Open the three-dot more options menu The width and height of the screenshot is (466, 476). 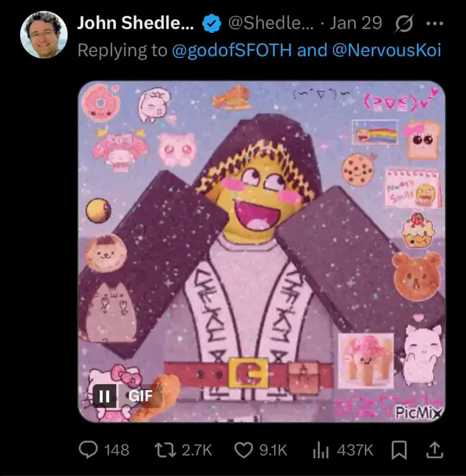point(435,23)
